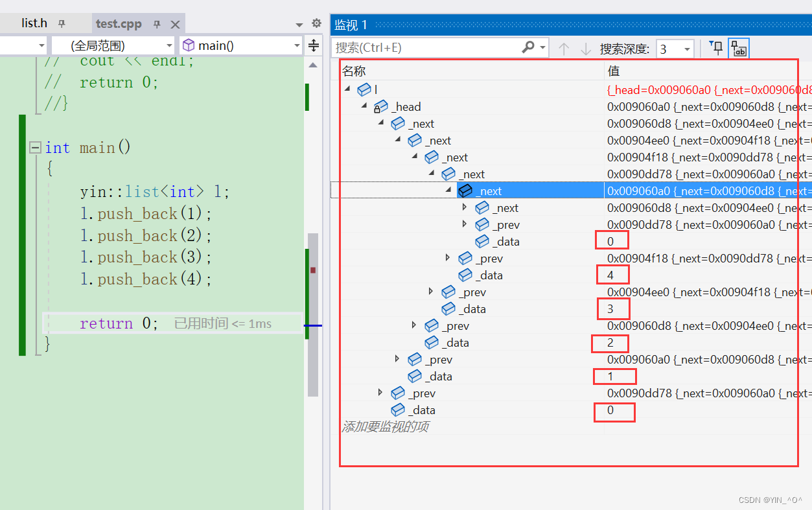Click the find next down-arrow icon

pos(585,49)
